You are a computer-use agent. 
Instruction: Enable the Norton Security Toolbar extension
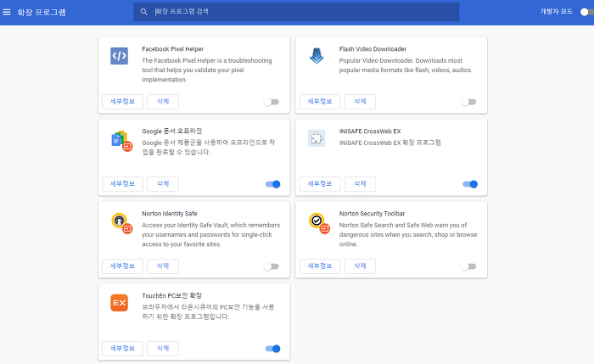click(468, 266)
